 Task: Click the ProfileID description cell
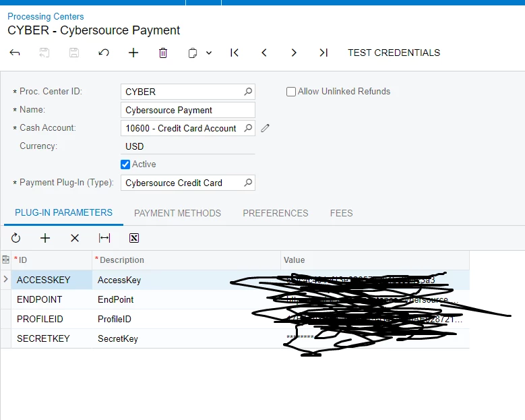(x=186, y=319)
